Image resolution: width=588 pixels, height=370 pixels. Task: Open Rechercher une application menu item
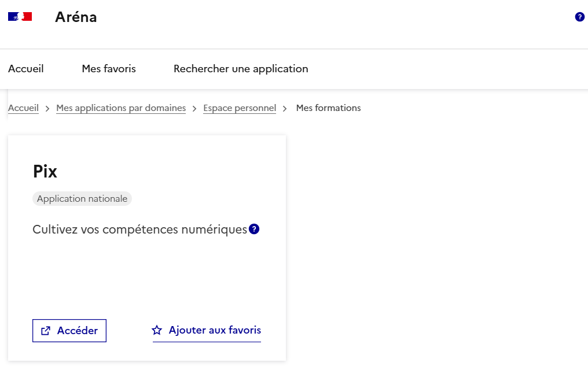(241, 69)
